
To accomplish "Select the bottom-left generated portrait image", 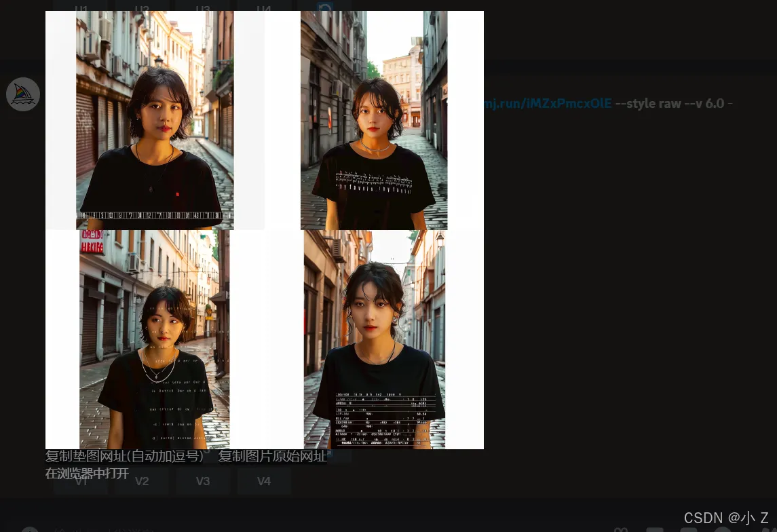I will 155,339.
